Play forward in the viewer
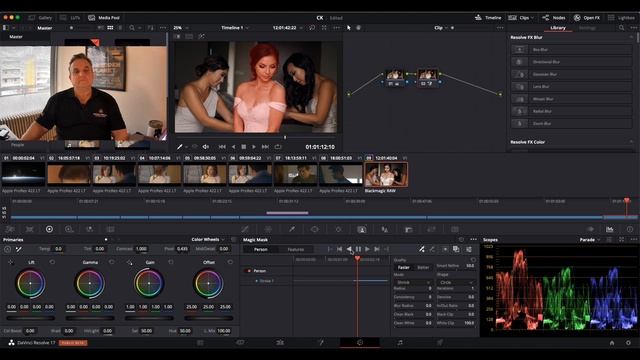This screenshot has width=640, height=360. [x=254, y=147]
